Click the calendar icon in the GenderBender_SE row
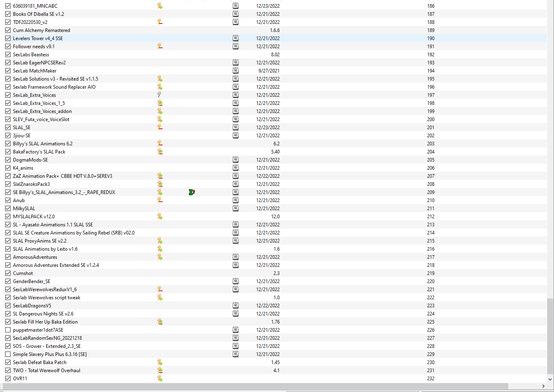 point(235,281)
